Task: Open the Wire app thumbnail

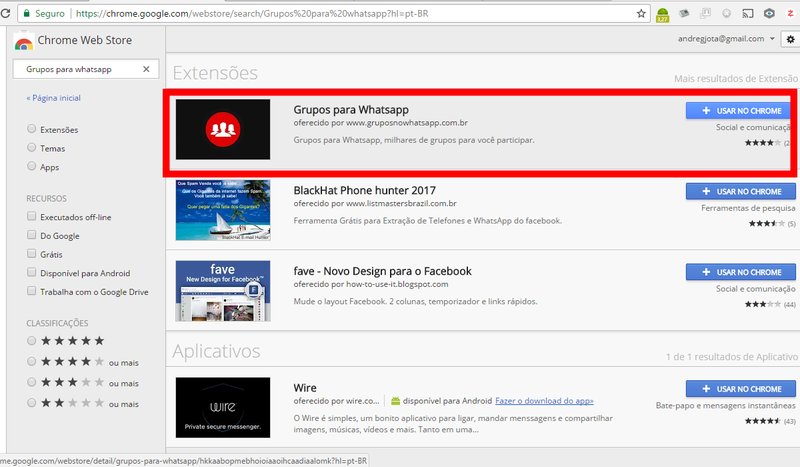Action: pos(223,407)
